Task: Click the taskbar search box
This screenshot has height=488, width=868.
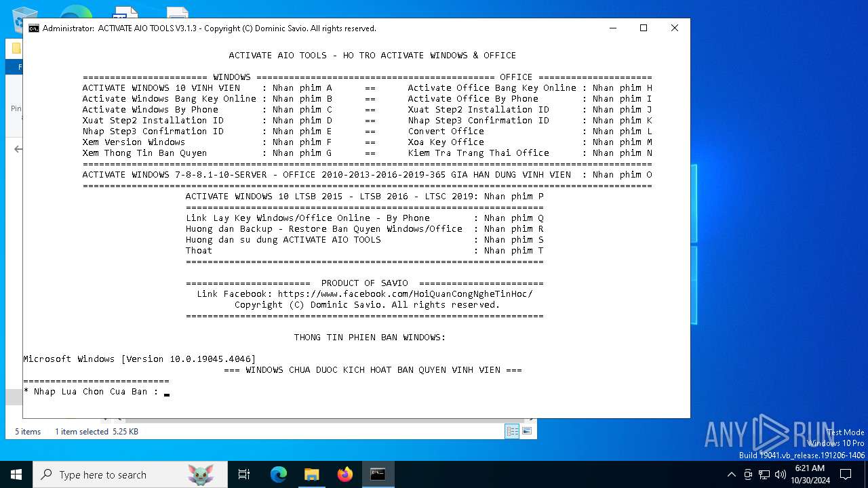Action: coord(130,474)
